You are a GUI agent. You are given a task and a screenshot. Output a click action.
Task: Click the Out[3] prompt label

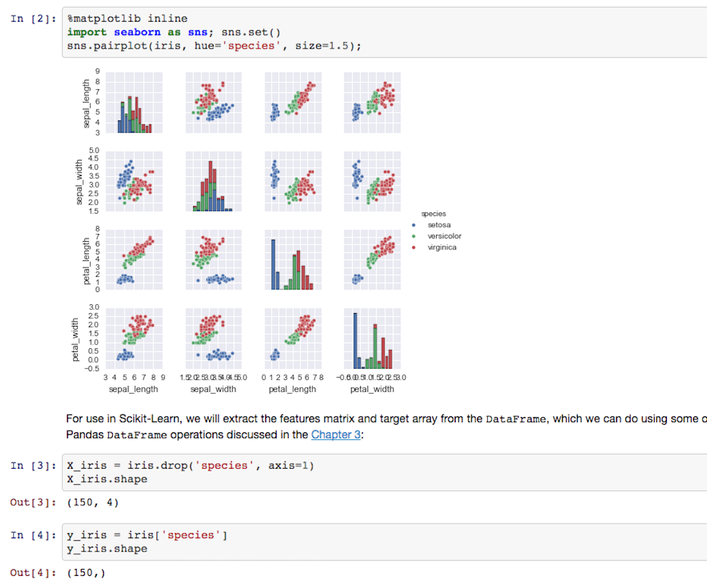point(33,503)
